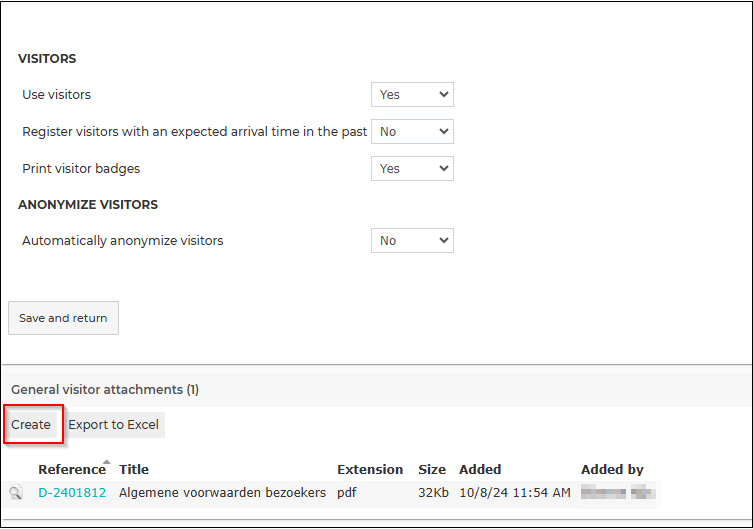Click the Save and return button
The width and height of the screenshot is (753, 529).
(x=63, y=318)
